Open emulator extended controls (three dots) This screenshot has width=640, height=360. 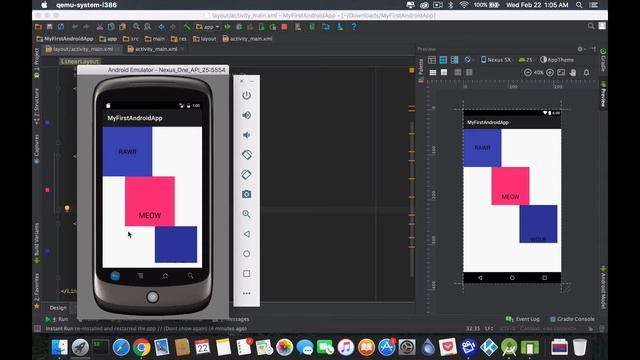tap(247, 293)
